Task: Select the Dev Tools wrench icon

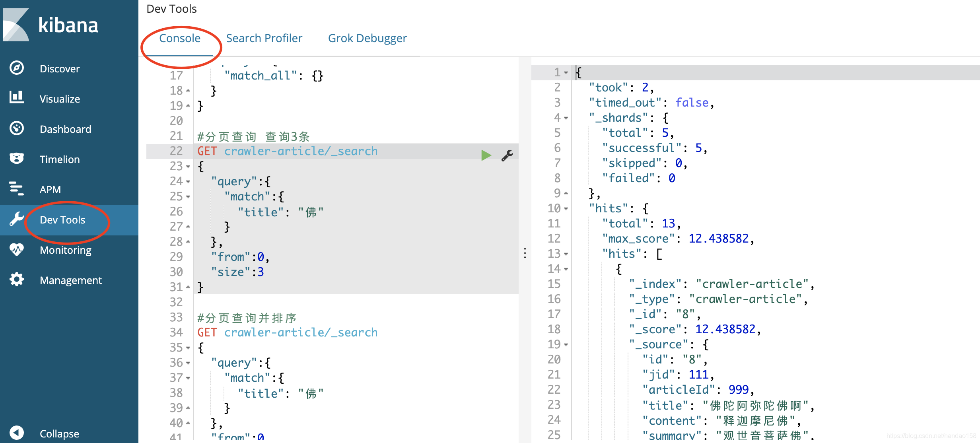Action: [16, 220]
